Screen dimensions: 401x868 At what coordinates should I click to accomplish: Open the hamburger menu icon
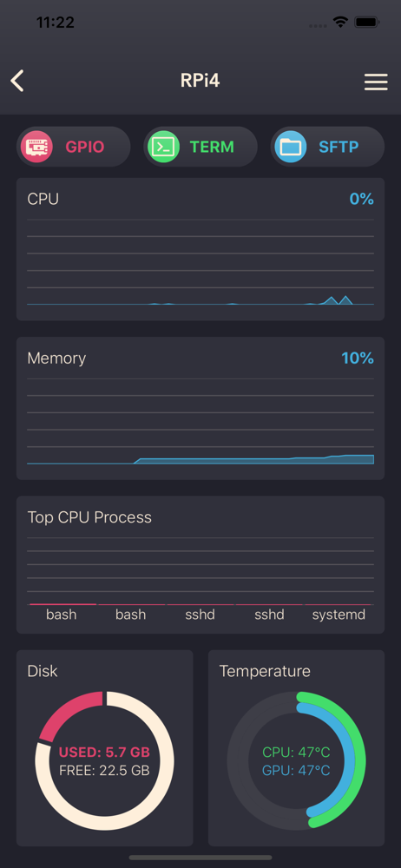pos(376,82)
